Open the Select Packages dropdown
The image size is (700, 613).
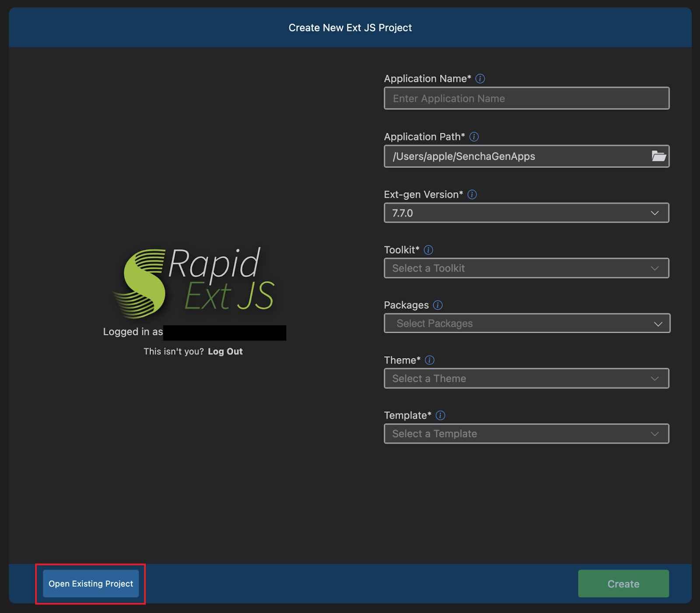coord(526,324)
